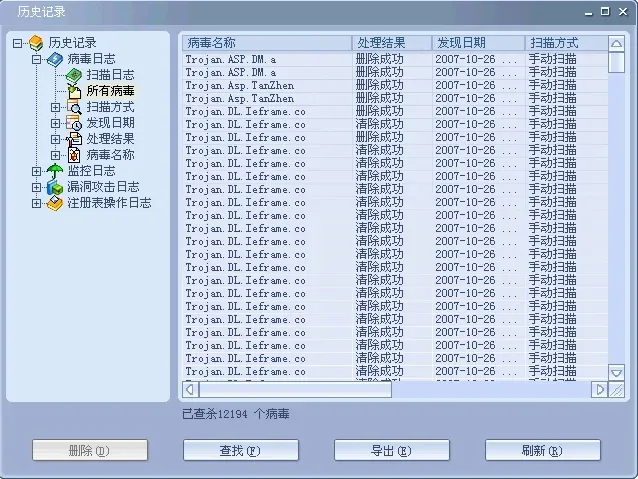Collapse the 历史记录 root node

pos(17,43)
